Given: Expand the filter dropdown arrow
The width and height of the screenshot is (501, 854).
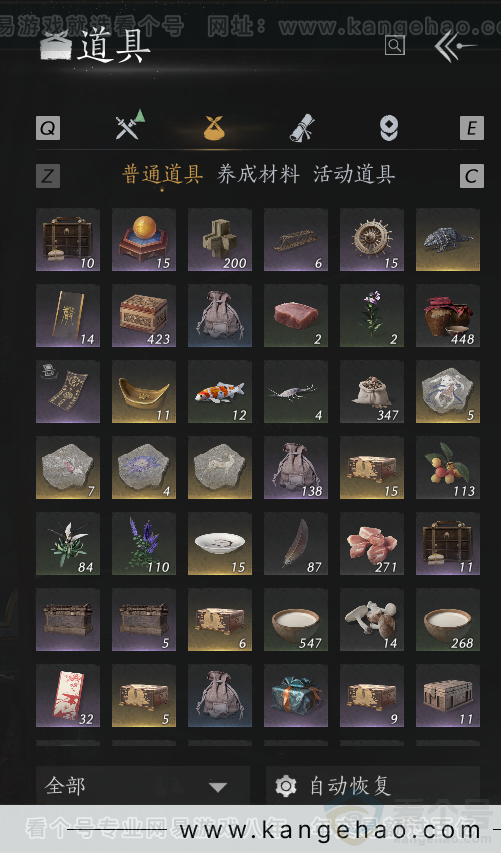Looking at the screenshot, I should pos(218,787).
